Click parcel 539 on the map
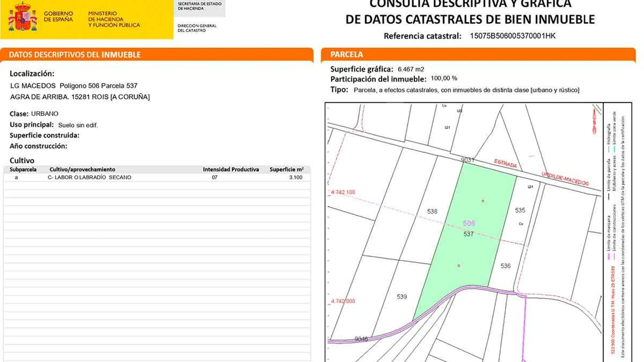The height and width of the screenshot is (362, 644). pos(402,297)
